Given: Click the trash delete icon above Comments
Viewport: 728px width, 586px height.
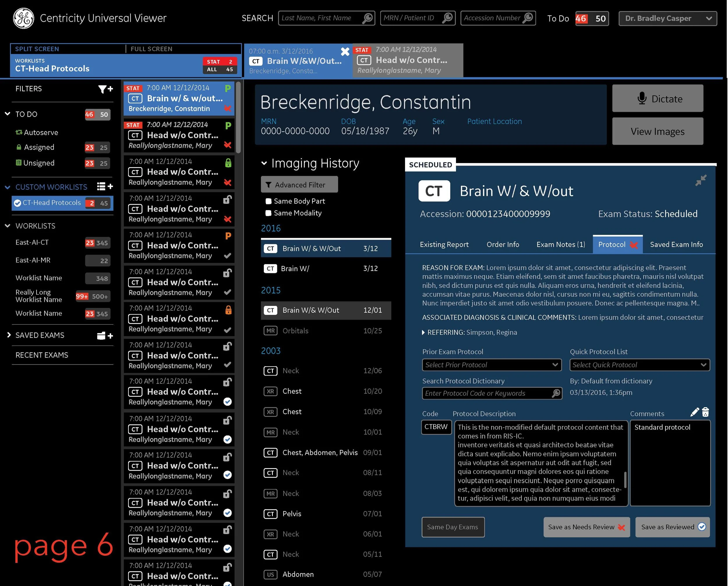Looking at the screenshot, I should [x=705, y=412].
